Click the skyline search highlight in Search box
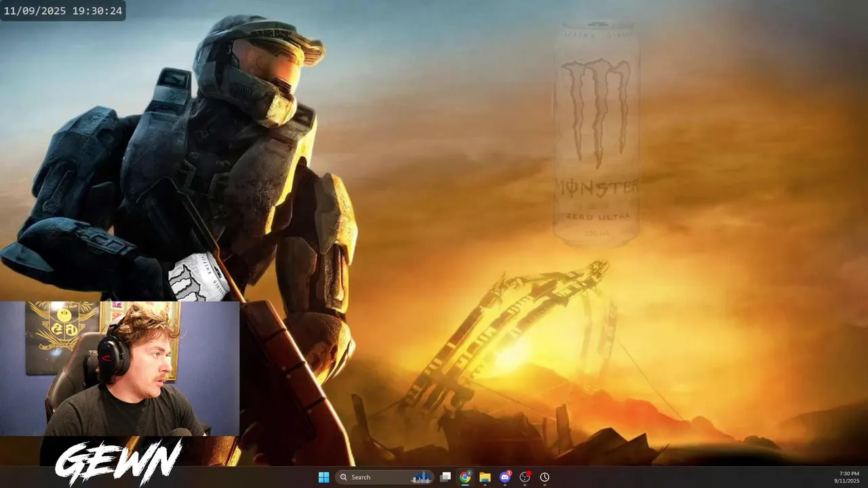868x488 pixels. [421, 478]
